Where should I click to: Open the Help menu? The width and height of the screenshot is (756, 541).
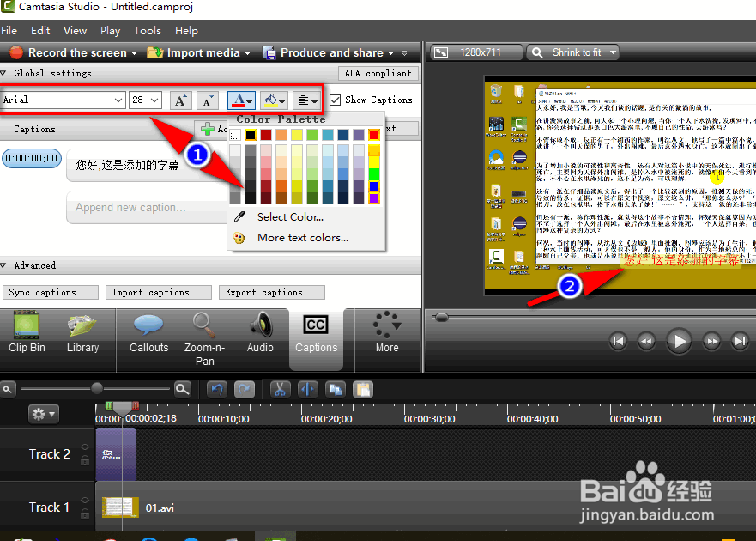click(x=186, y=30)
